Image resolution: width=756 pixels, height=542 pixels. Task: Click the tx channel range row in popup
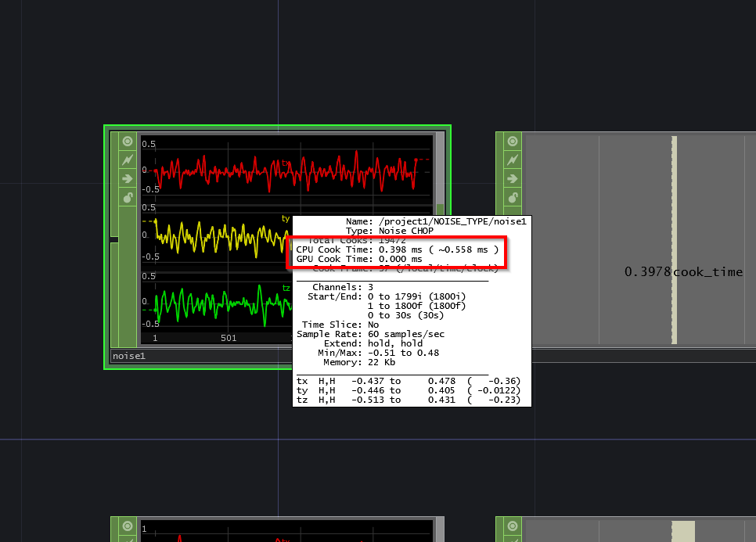coord(409,381)
